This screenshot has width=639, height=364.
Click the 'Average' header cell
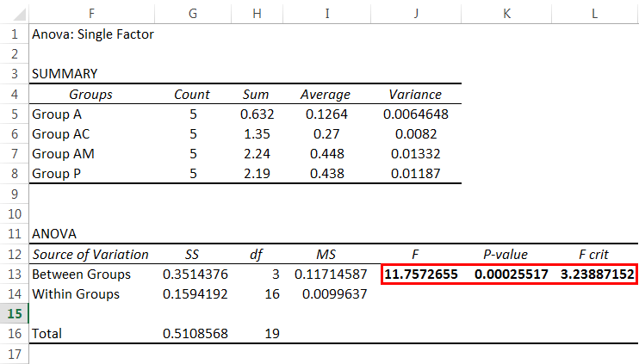(x=326, y=95)
